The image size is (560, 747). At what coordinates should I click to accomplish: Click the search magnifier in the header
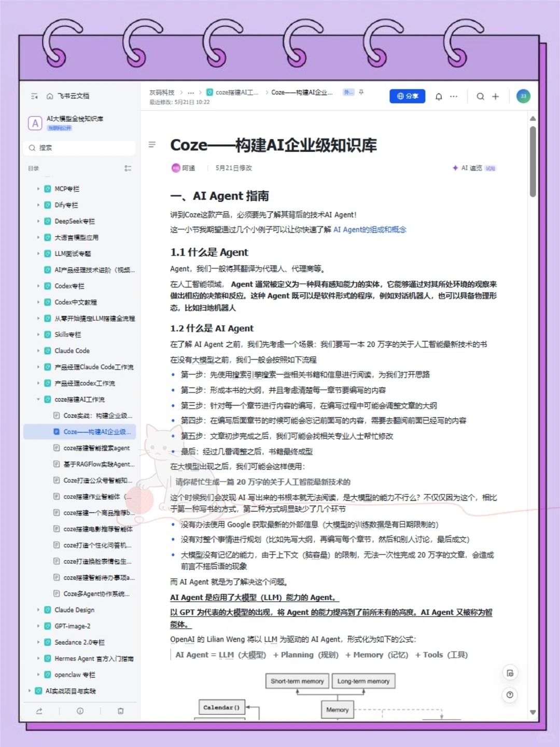click(481, 96)
